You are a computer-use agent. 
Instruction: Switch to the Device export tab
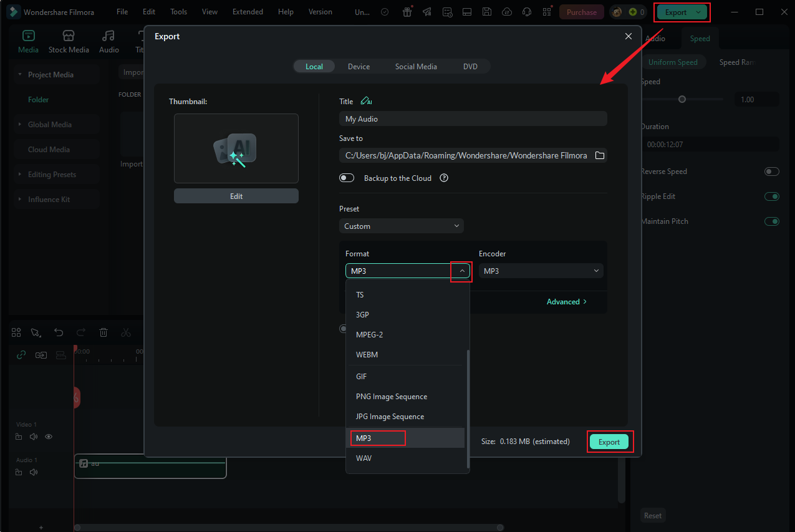(x=359, y=66)
